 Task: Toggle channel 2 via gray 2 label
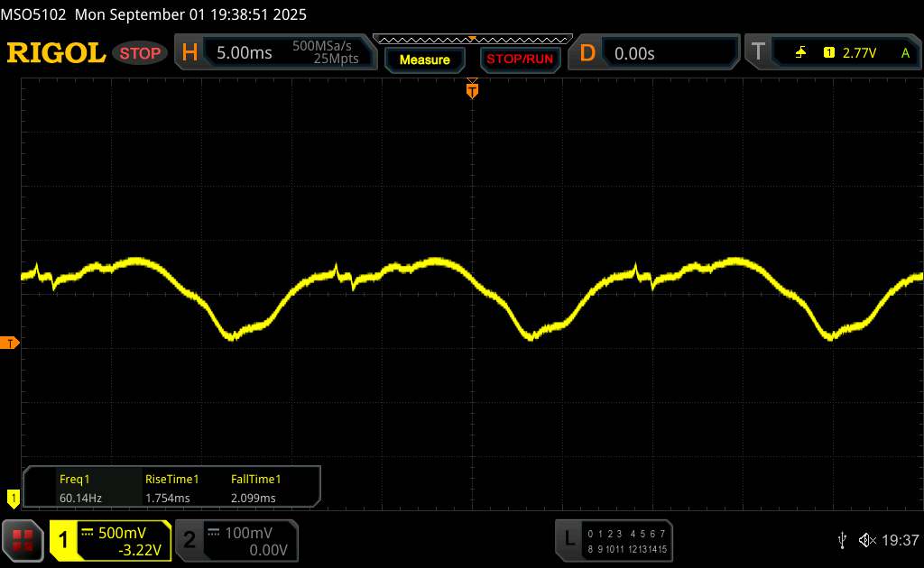pos(189,540)
